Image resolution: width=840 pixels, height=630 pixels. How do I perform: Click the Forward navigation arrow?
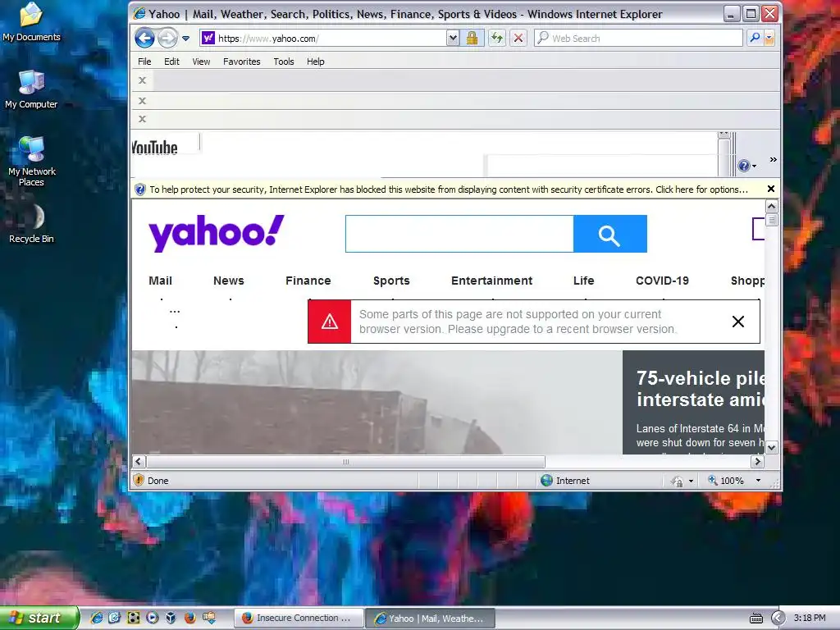click(167, 38)
